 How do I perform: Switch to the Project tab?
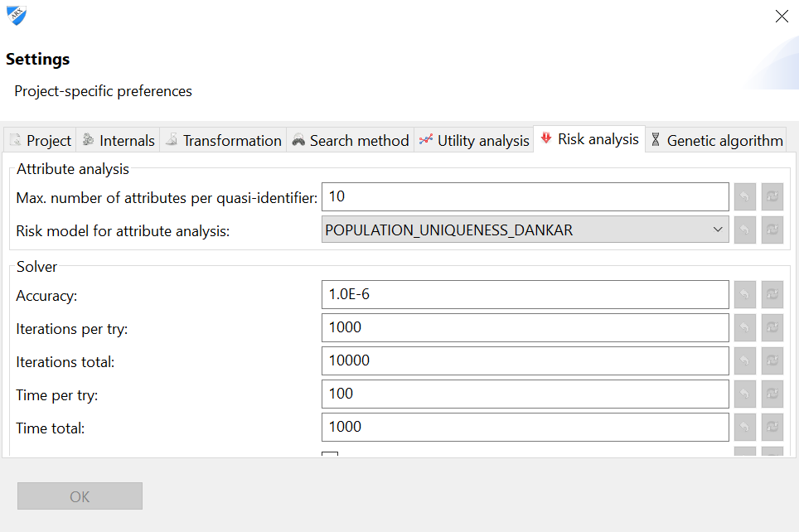tap(39, 139)
